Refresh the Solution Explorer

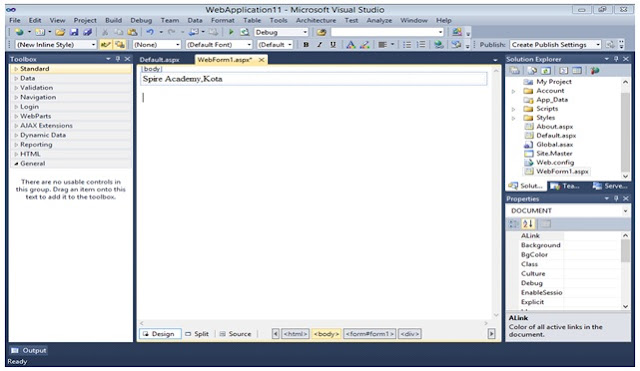(546, 71)
